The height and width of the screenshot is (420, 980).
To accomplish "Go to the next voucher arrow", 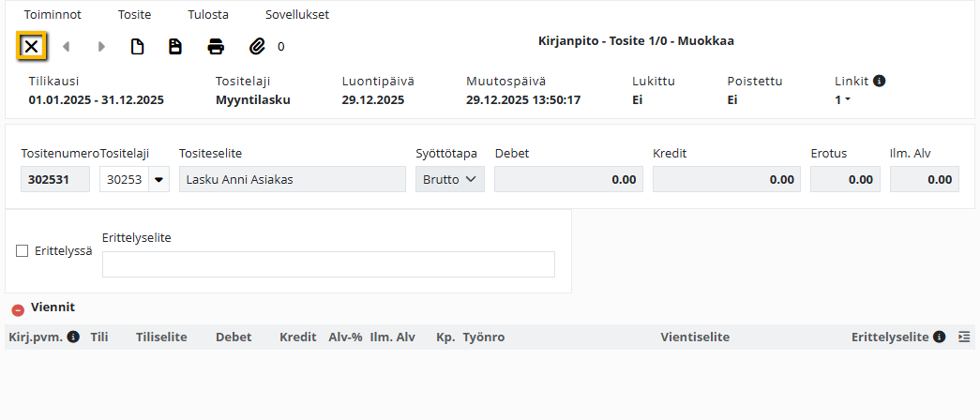I will [102, 47].
